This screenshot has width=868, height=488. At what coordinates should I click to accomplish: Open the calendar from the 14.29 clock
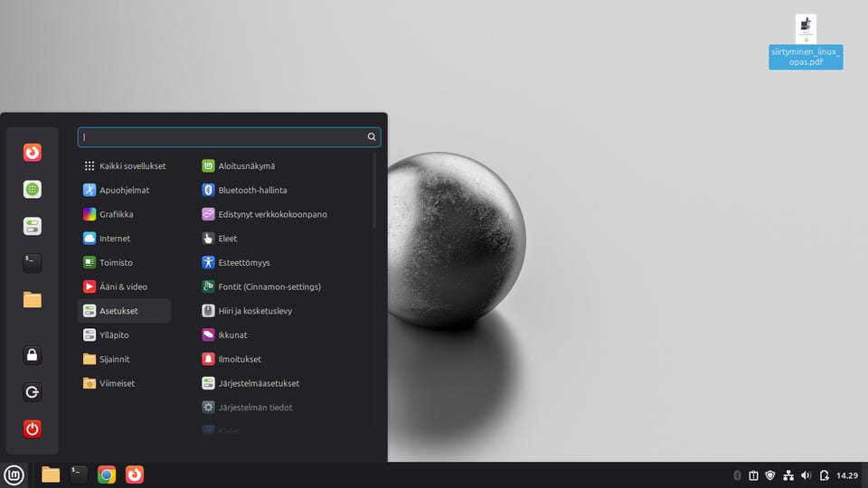click(x=847, y=475)
